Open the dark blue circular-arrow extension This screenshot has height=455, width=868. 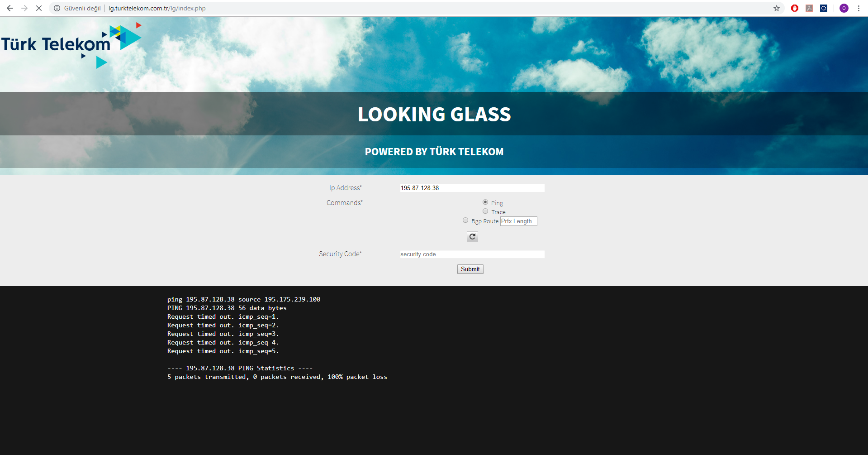click(x=824, y=8)
